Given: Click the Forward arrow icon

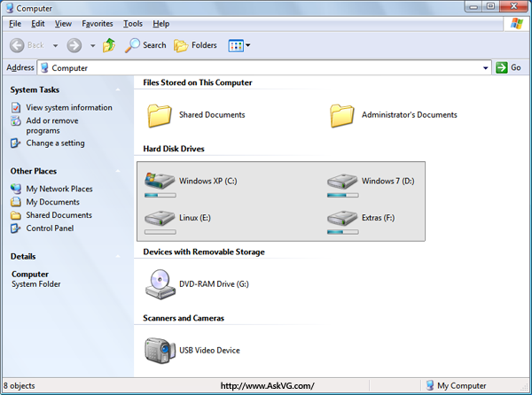Looking at the screenshot, I should [x=74, y=45].
